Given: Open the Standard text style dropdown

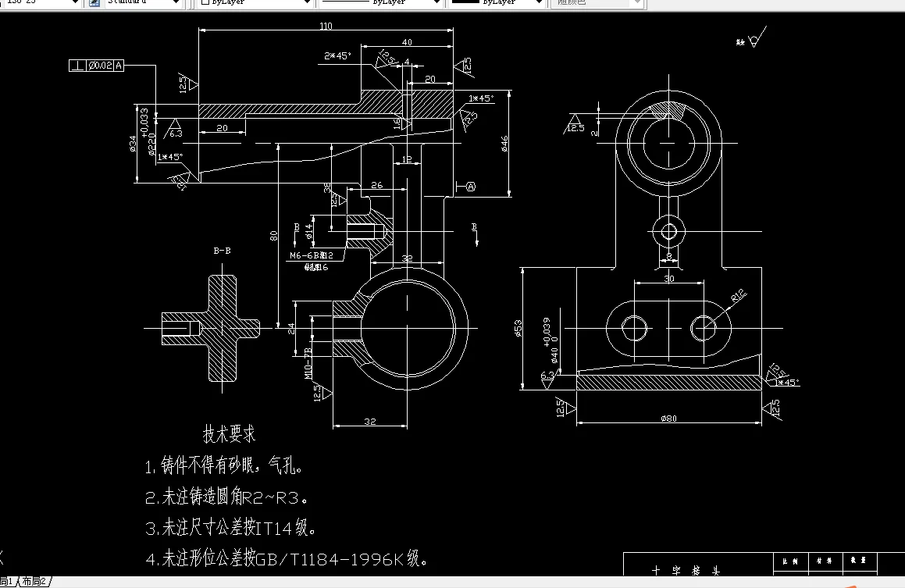Looking at the screenshot, I should (176, 4).
